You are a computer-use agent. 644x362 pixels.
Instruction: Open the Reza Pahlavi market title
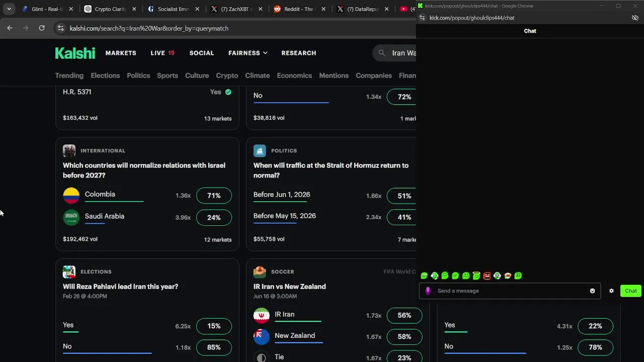(120, 287)
